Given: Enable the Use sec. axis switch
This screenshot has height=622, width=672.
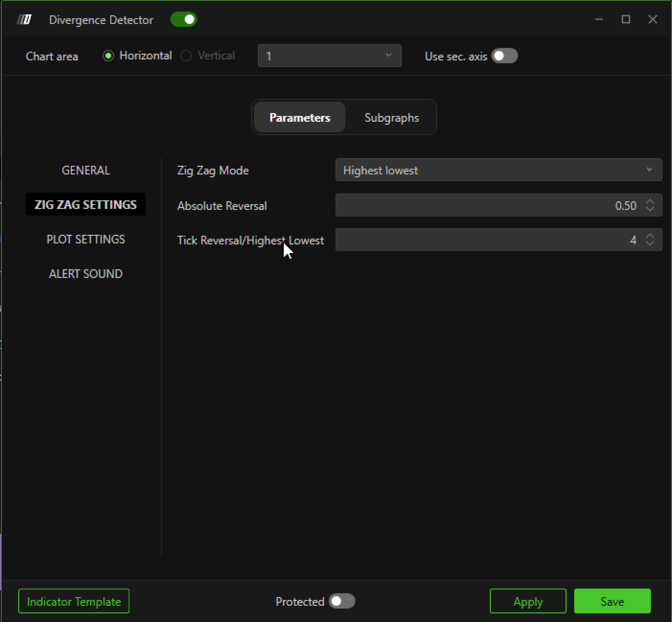Looking at the screenshot, I should [504, 56].
